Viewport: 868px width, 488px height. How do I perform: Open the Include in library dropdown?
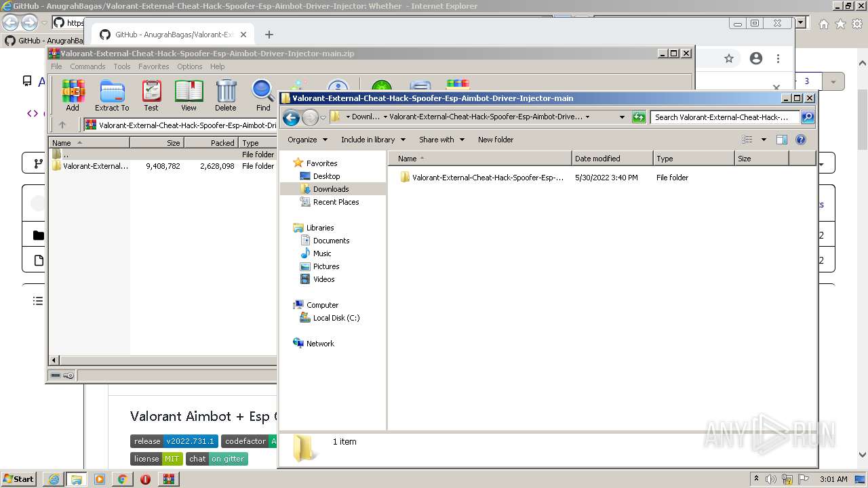373,140
